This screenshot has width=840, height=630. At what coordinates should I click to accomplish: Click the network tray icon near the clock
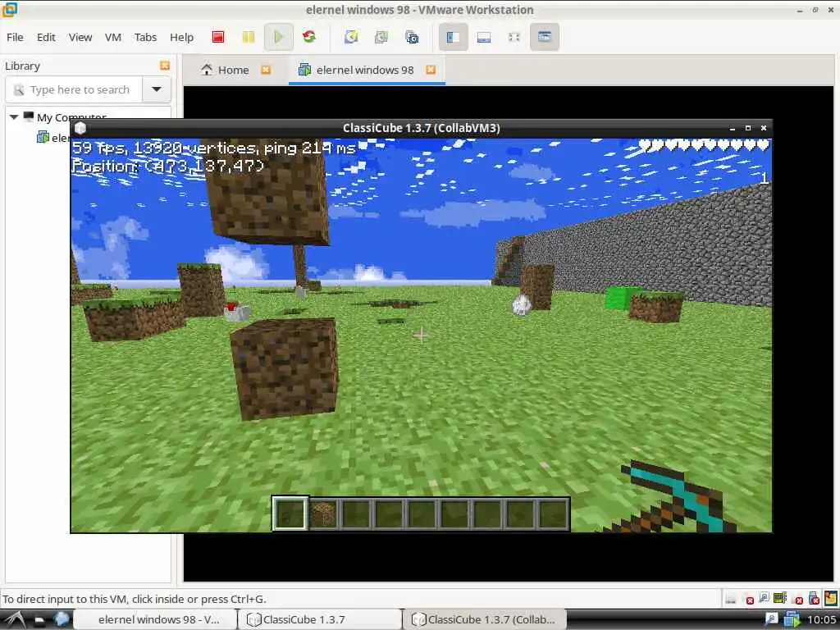(771, 620)
